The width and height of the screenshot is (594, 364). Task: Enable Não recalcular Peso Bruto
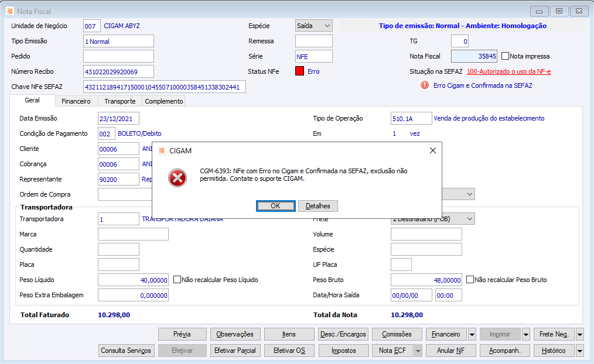click(470, 280)
